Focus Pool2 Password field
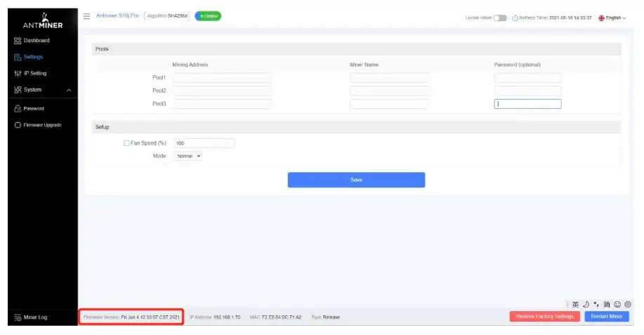Image resolution: width=644 pixels, height=335 pixels. 527,91
